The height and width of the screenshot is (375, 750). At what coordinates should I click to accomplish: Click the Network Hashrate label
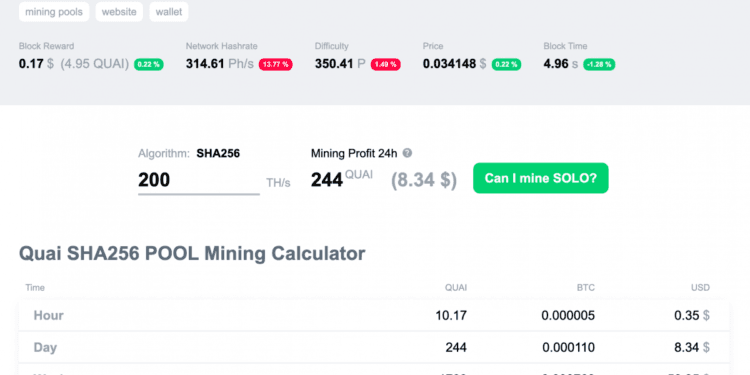click(x=221, y=46)
